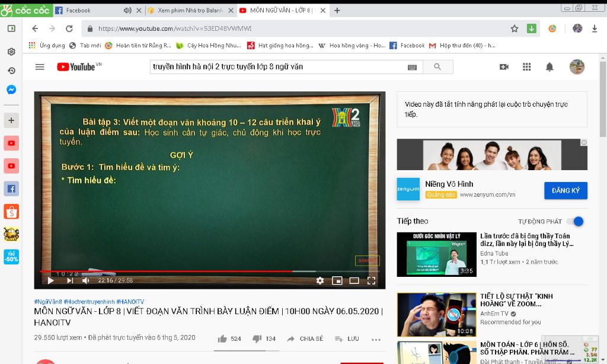Image resolution: width=607 pixels, height=364 pixels.
Task: Switch to the Facebook tab
Action: 79,11
